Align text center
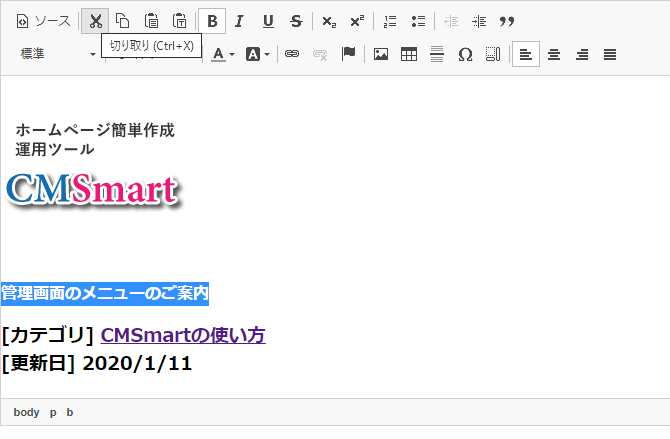Screen dimensions: 670x439 point(554,54)
